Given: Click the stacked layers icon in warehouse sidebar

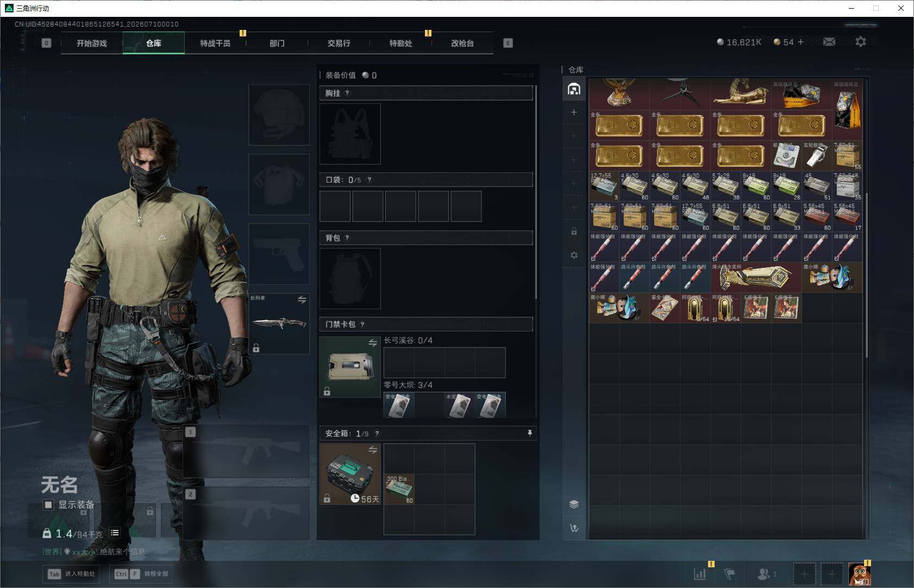Looking at the screenshot, I should pyautogui.click(x=574, y=504).
